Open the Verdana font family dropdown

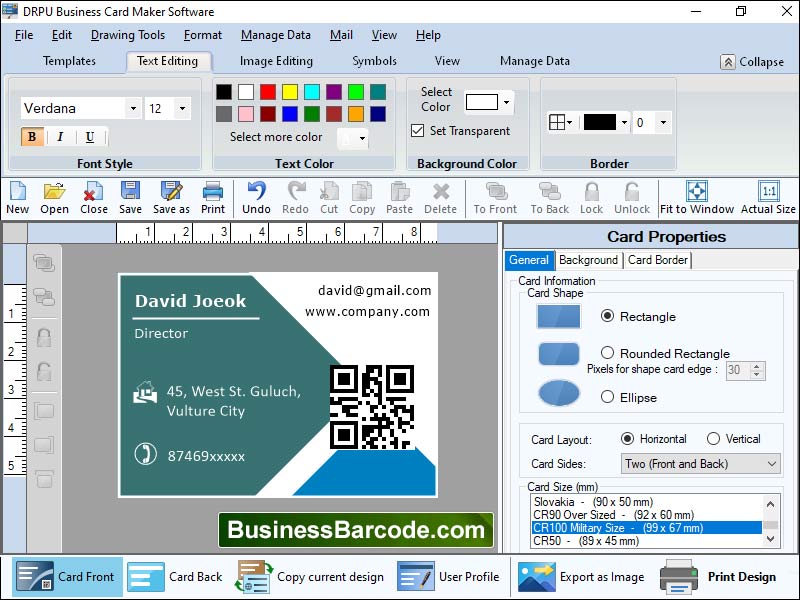tap(135, 107)
